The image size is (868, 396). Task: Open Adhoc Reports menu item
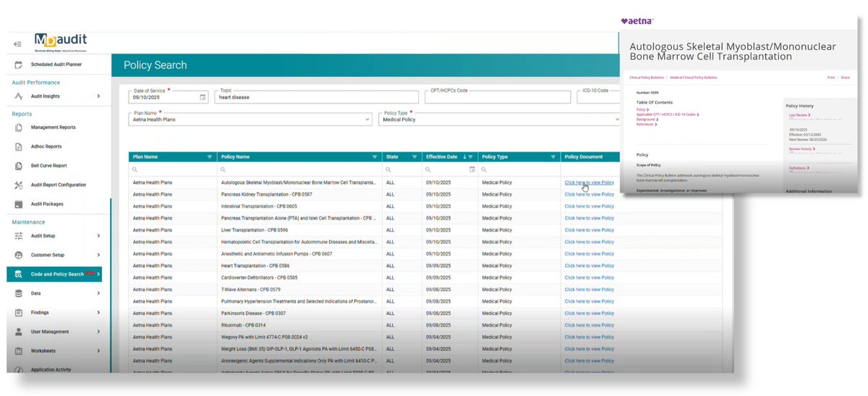(46, 146)
